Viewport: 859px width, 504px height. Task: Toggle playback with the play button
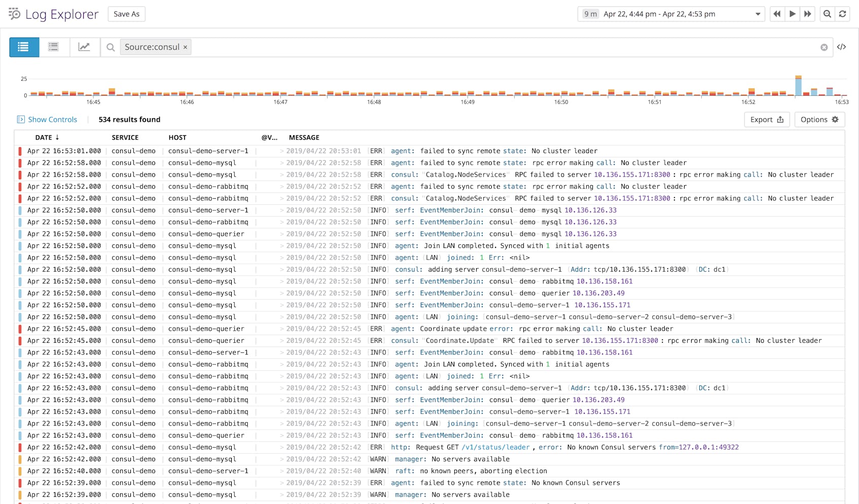[792, 14]
